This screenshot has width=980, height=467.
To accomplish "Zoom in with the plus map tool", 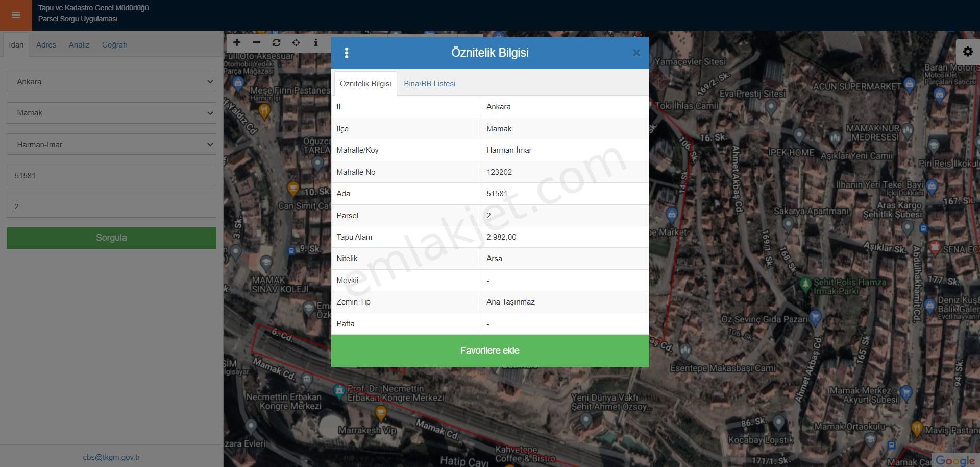I will pos(237,43).
